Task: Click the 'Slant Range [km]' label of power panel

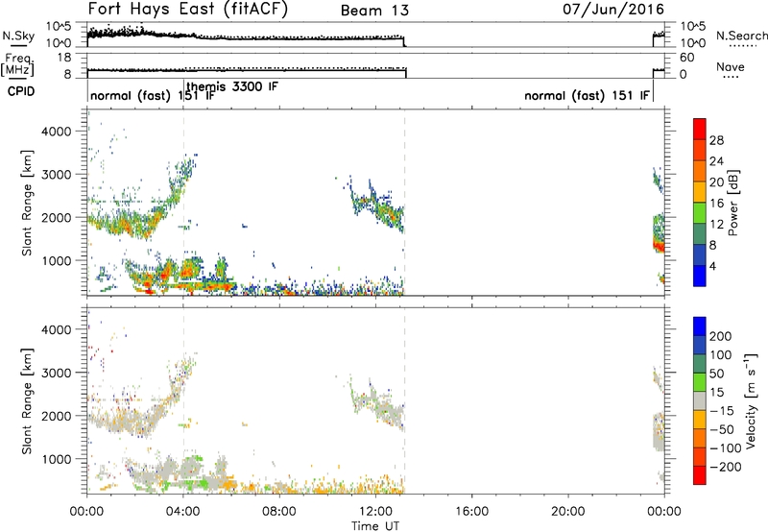Action: tap(27, 203)
